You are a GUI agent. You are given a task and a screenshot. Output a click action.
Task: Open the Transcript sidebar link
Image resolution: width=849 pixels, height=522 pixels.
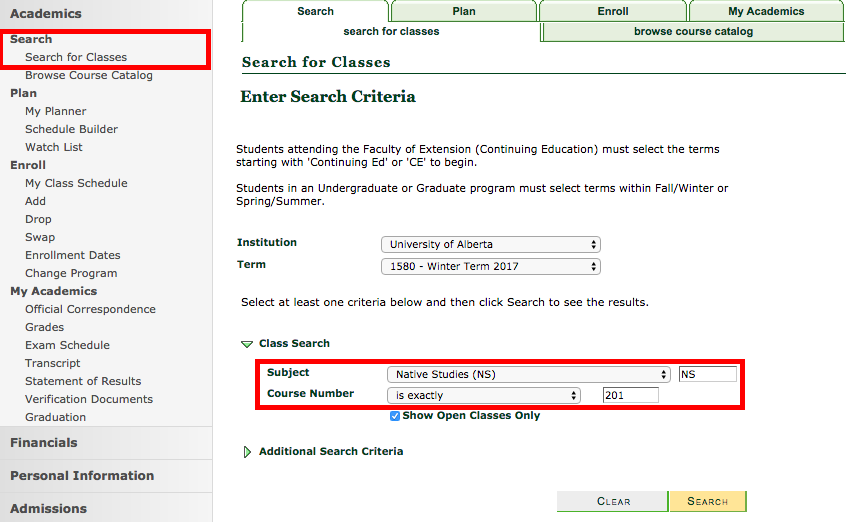pos(53,363)
